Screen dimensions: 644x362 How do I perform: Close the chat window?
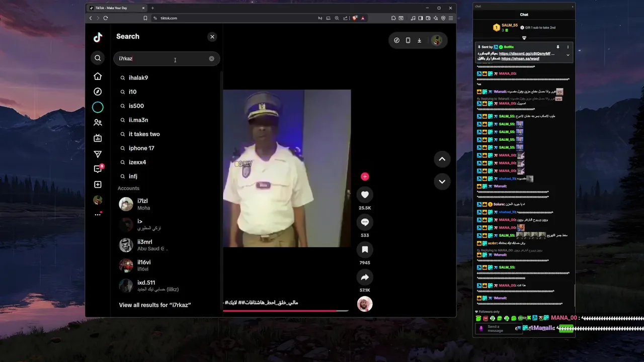pyautogui.click(x=572, y=7)
